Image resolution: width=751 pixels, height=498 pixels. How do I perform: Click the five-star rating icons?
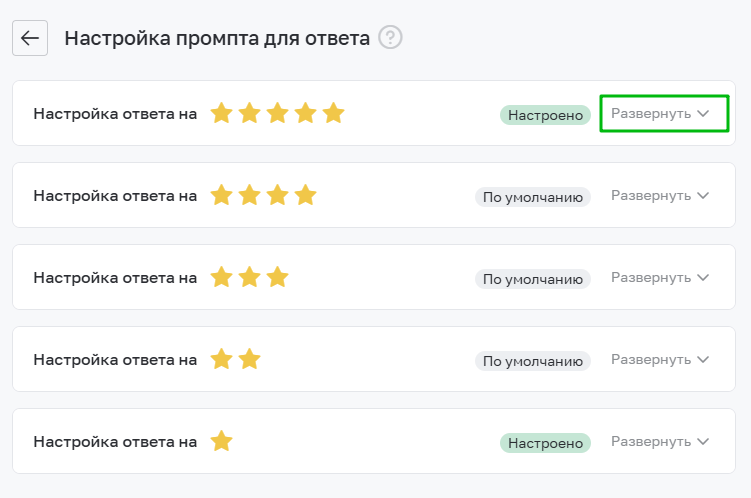pyautogui.click(x=277, y=114)
